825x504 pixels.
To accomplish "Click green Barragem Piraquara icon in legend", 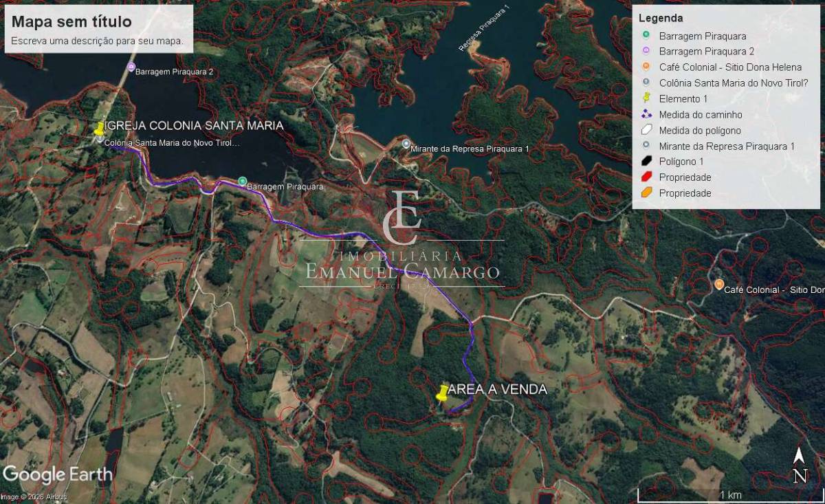I will click(646, 36).
